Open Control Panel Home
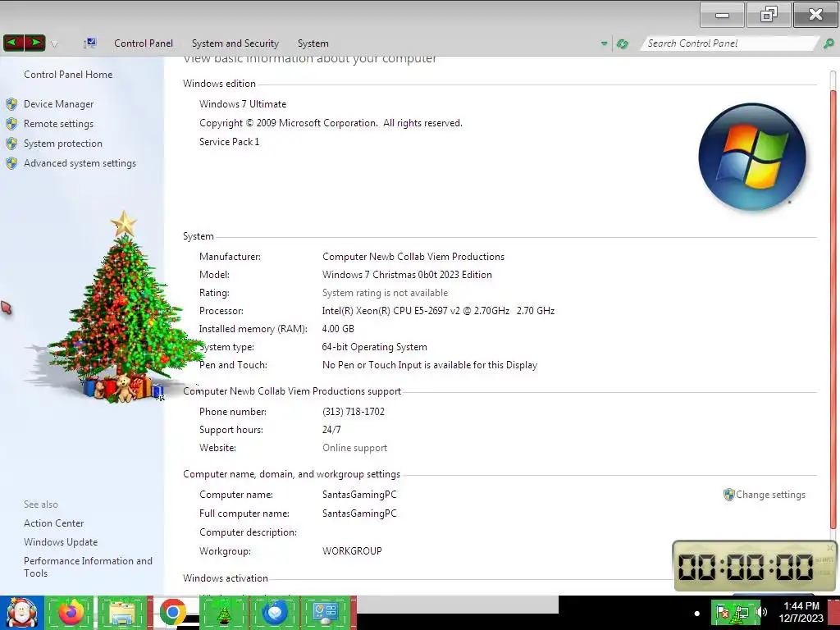The height and width of the screenshot is (630, 840). 68,75
